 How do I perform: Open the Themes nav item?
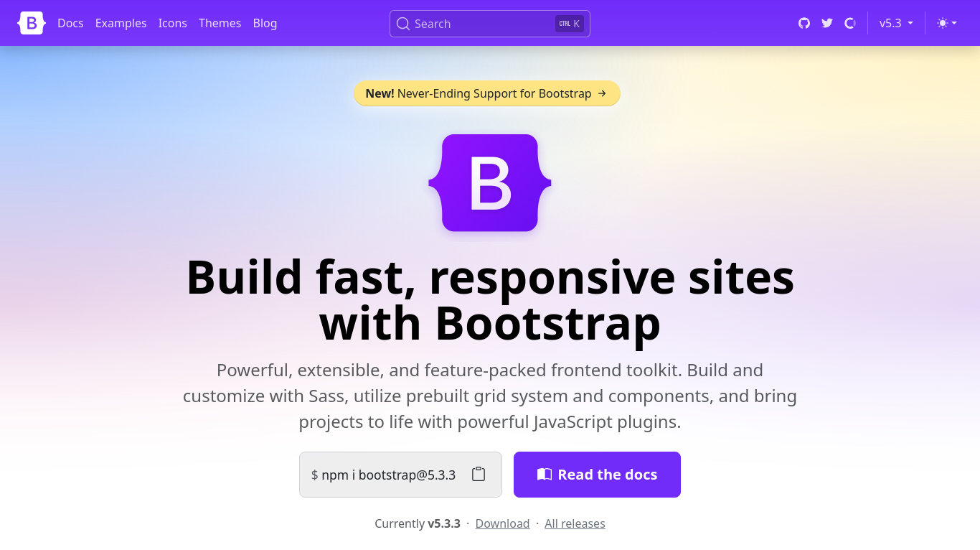coord(220,23)
